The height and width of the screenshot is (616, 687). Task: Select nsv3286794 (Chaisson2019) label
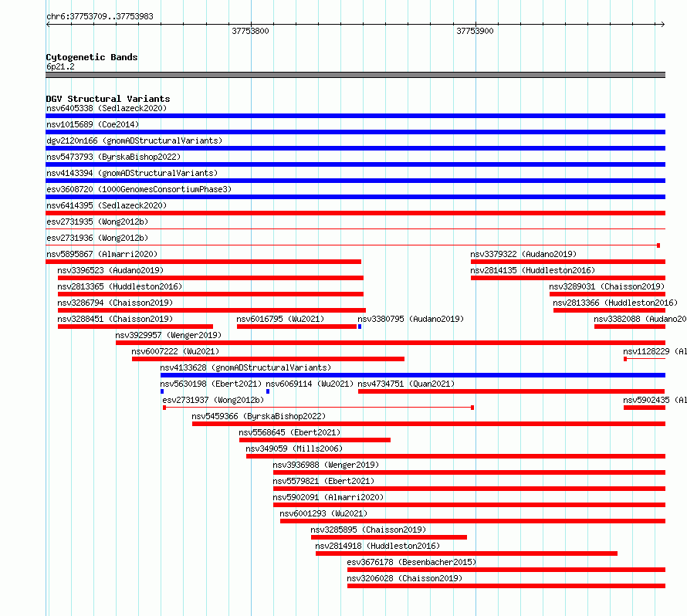click(x=115, y=303)
